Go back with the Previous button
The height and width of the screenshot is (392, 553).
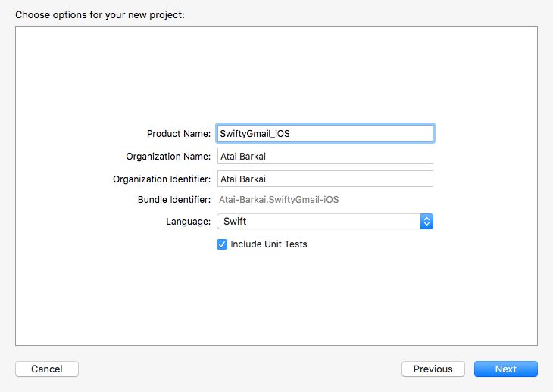coord(433,369)
